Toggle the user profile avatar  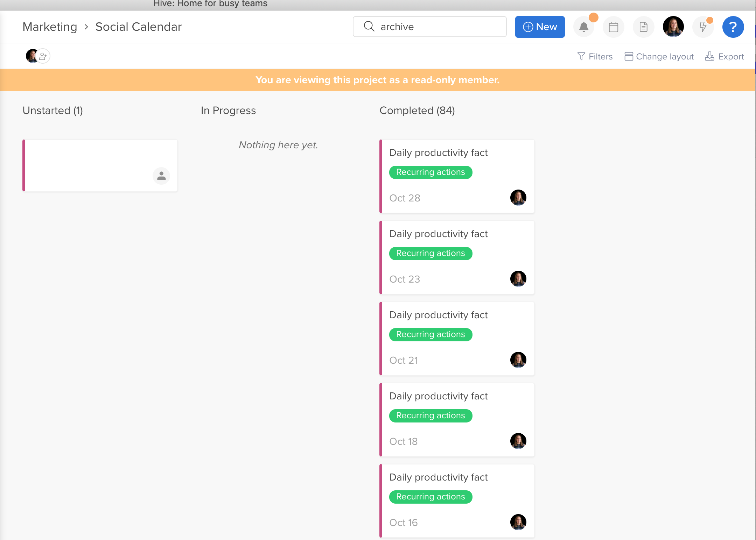click(x=673, y=26)
